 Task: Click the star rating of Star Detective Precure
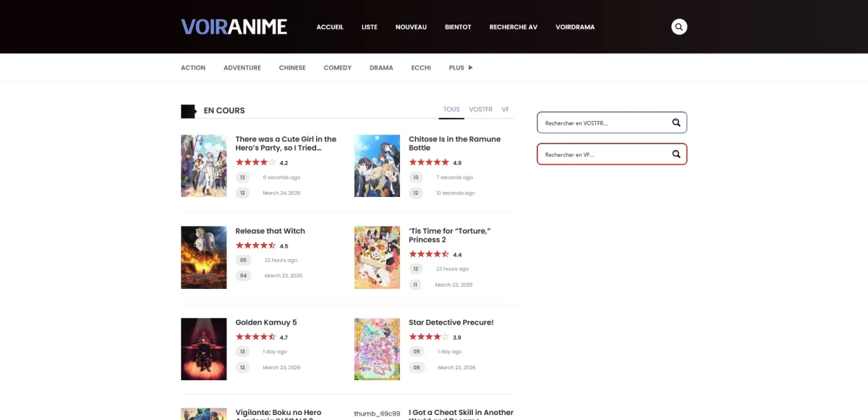click(429, 337)
